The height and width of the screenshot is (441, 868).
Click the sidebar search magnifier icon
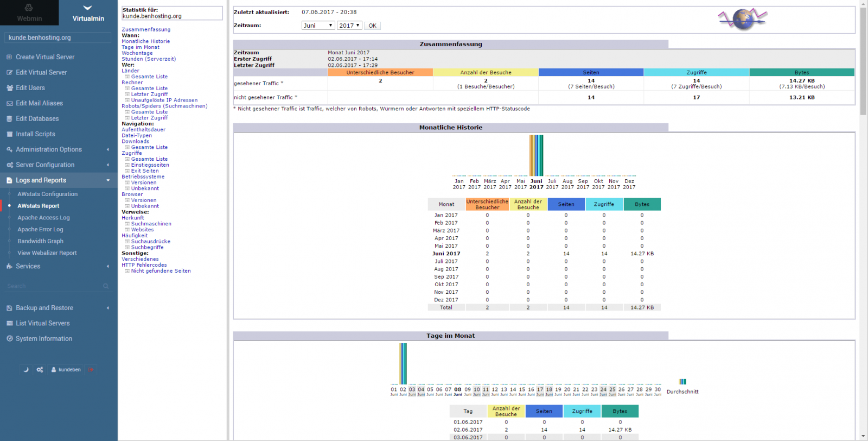[106, 286]
